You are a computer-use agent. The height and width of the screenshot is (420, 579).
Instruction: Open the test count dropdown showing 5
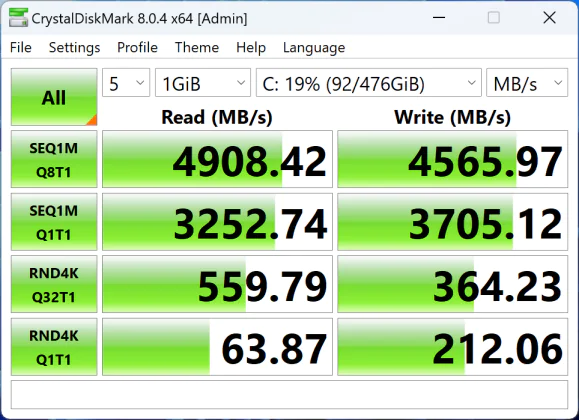[x=126, y=83]
